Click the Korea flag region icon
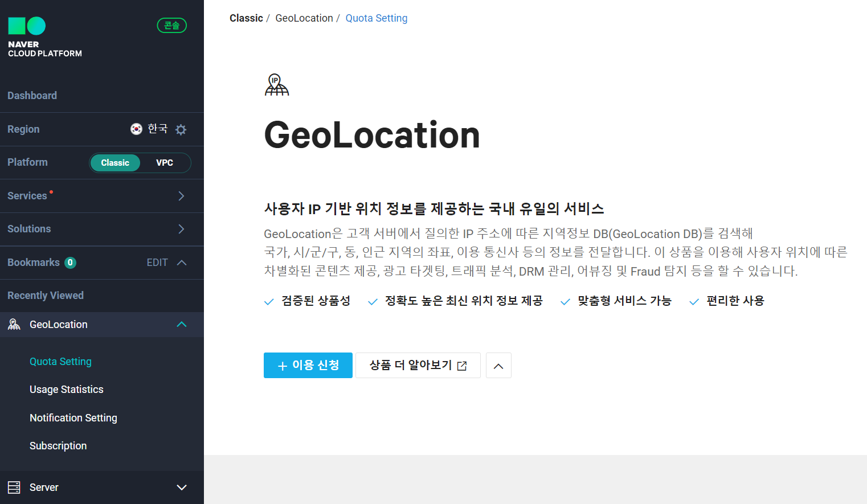 136,129
